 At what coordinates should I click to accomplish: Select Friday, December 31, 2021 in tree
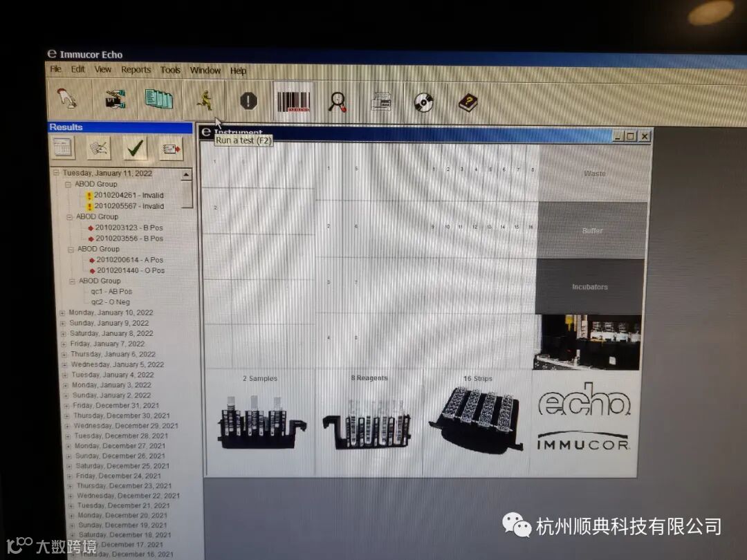(116, 405)
